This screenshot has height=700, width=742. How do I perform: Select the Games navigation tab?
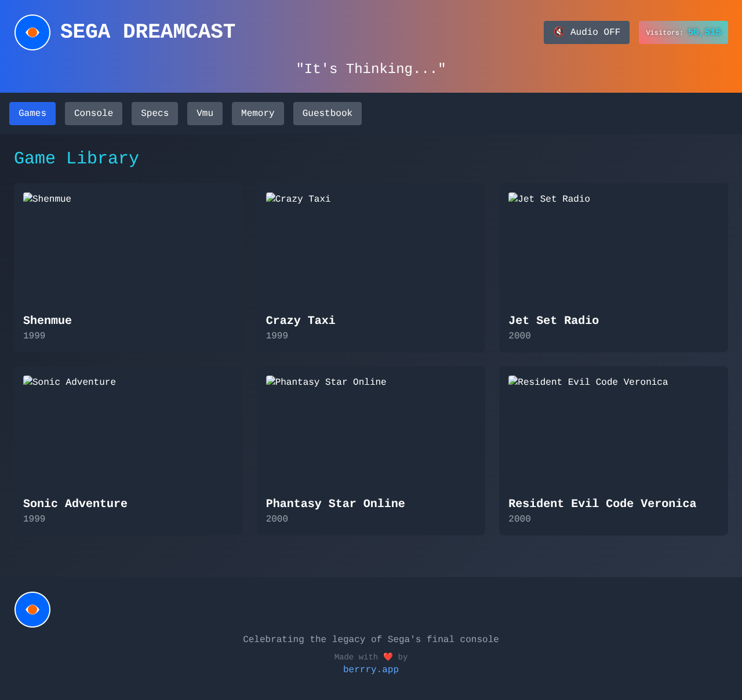[x=32, y=113]
